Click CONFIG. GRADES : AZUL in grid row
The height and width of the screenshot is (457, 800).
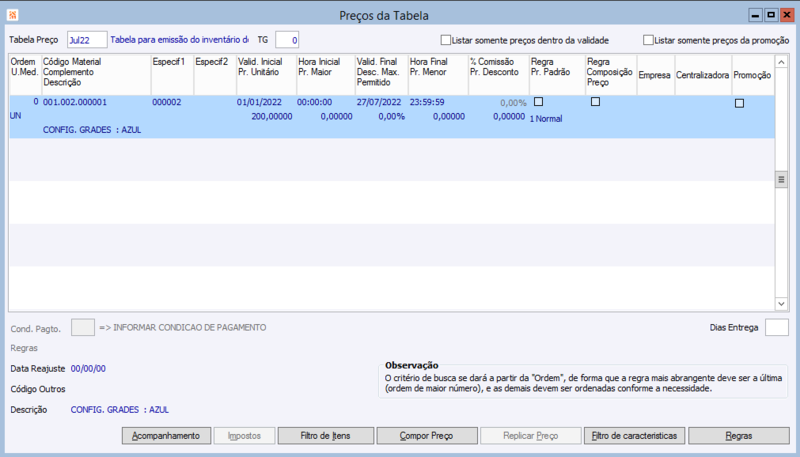point(92,130)
